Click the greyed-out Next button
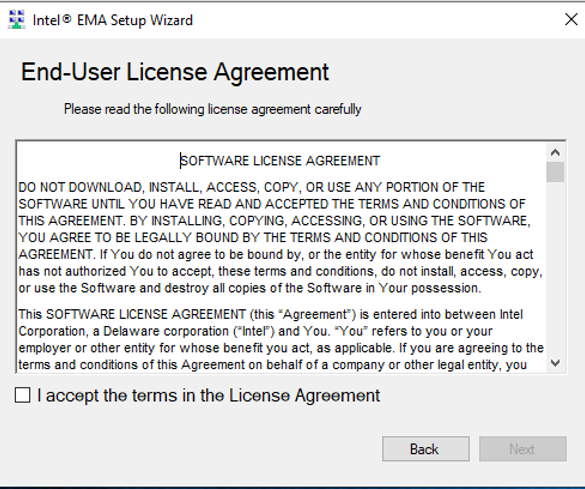This screenshot has width=585, height=489. point(523,449)
